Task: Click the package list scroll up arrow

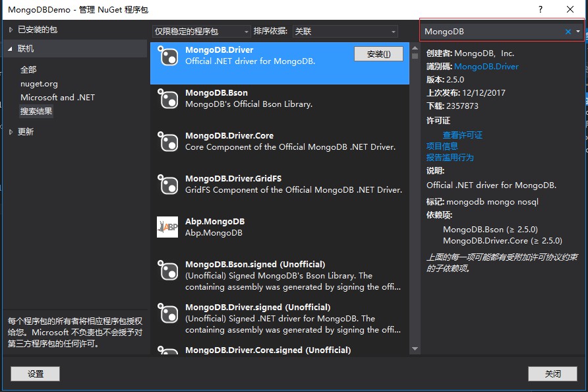Action: pyautogui.click(x=415, y=48)
